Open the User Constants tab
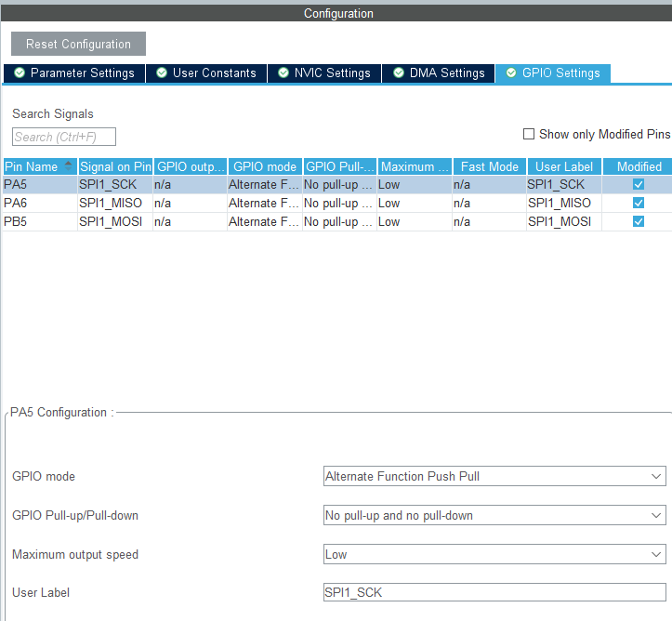 206,73
